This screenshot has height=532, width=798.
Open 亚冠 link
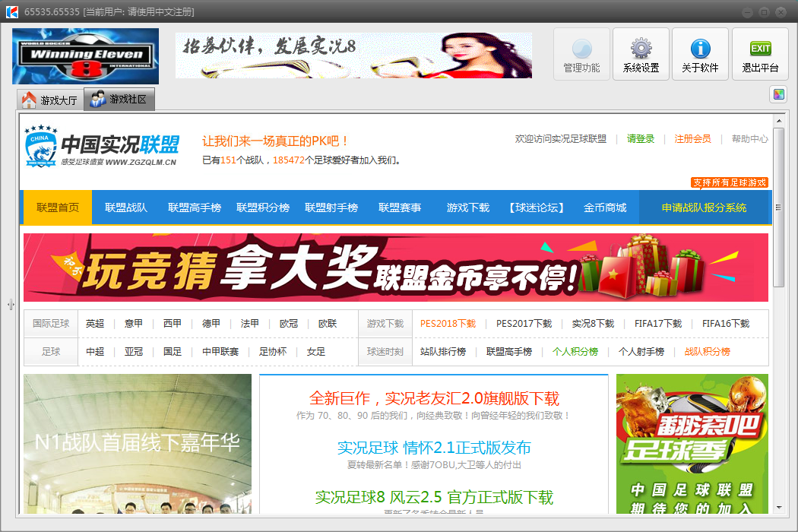tap(133, 352)
